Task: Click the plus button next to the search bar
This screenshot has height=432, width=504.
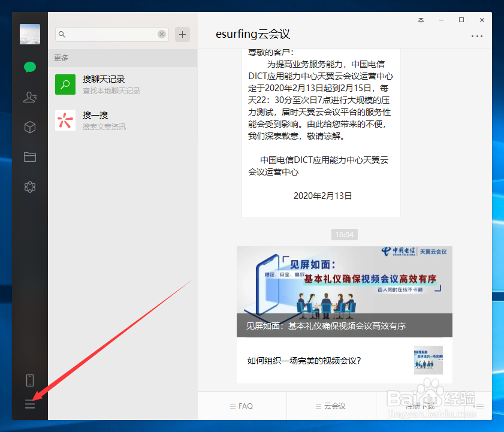Action: (182, 34)
